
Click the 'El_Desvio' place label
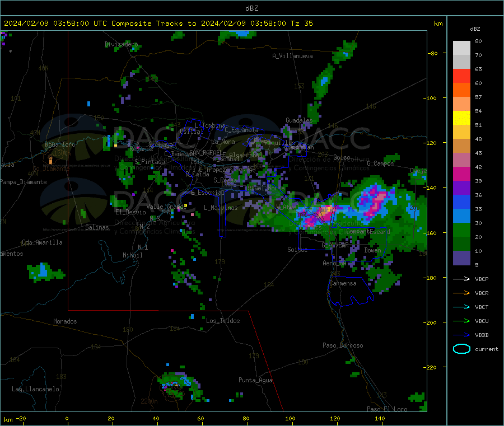tap(130, 212)
